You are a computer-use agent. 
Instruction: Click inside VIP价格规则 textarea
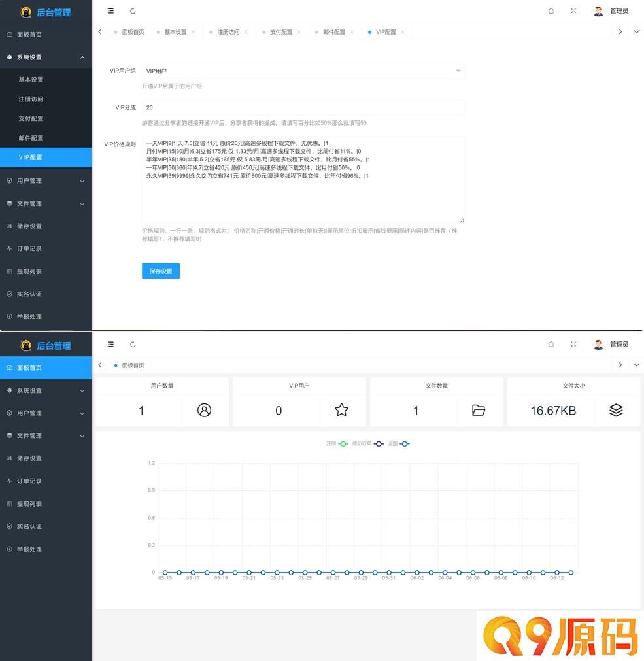click(303, 180)
